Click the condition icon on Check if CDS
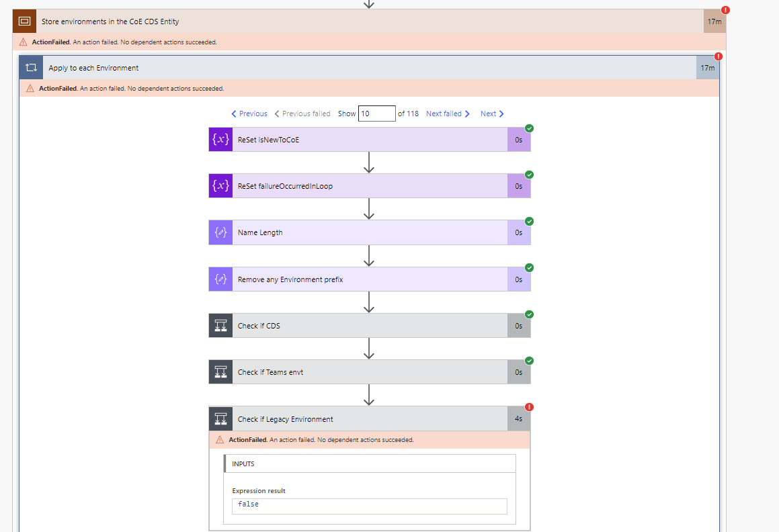779x532 pixels. [x=220, y=326]
